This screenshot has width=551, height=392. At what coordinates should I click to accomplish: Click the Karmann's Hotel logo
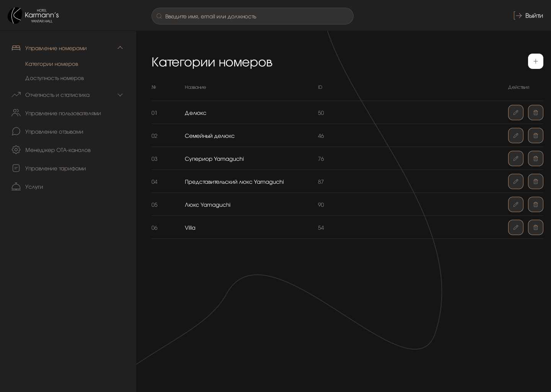33,16
